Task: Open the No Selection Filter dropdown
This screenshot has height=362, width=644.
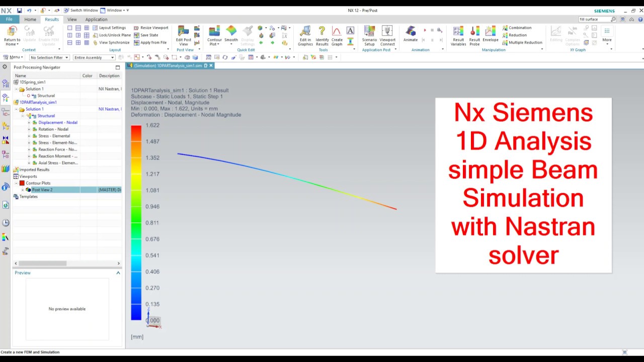Action: pos(49,57)
